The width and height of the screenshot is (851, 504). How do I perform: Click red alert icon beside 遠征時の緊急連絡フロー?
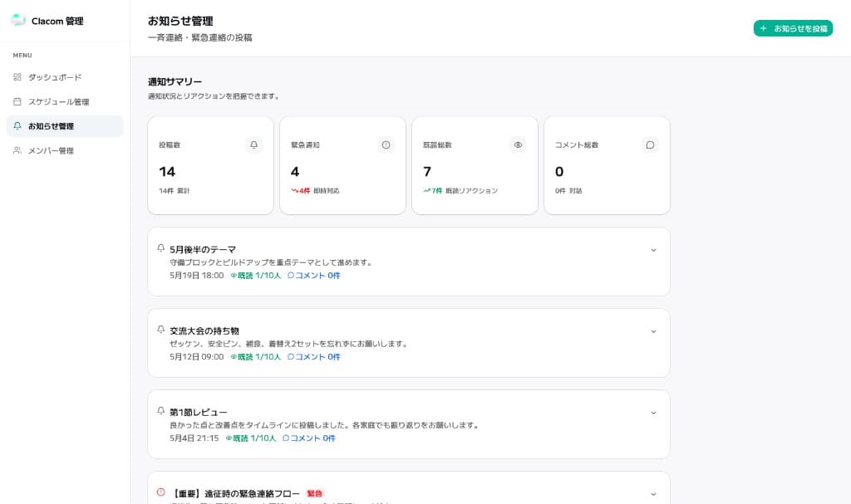click(x=160, y=492)
